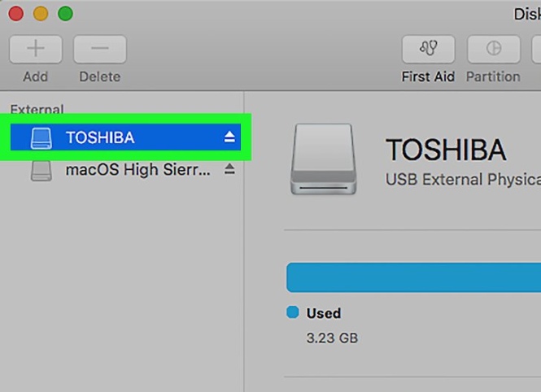This screenshot has height=392, width=541.
Task: Select macOS High Sierra sidebar entry
Action: 137,170
